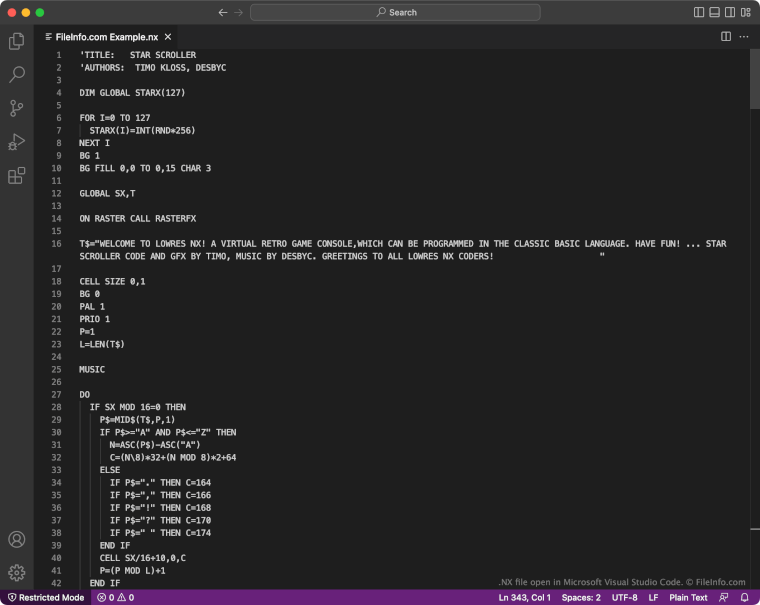
Task: Toggle the secondary side bar visibility
Action: [729, 12]
